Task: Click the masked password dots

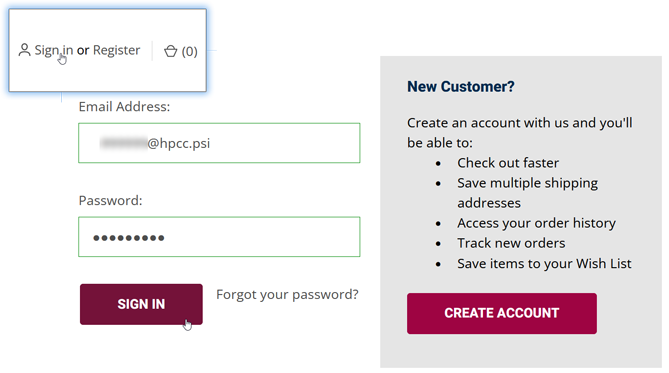Action: point(128,238)
